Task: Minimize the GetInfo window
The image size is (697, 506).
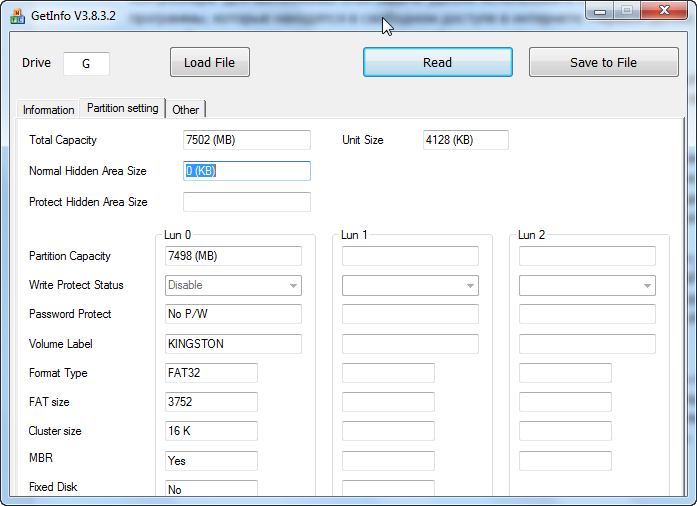Action: (x=600, y=11)
